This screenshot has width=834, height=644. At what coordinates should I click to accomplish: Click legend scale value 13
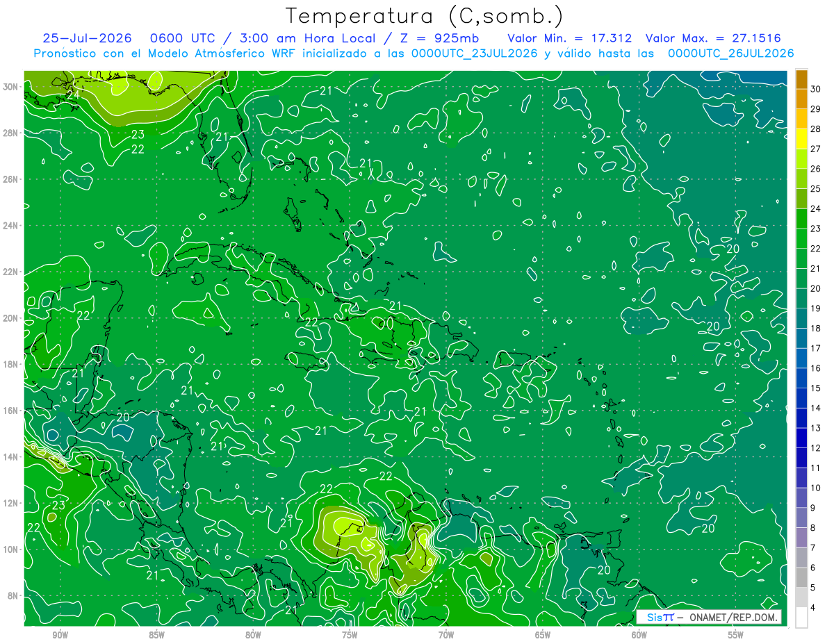pos(815,428)
